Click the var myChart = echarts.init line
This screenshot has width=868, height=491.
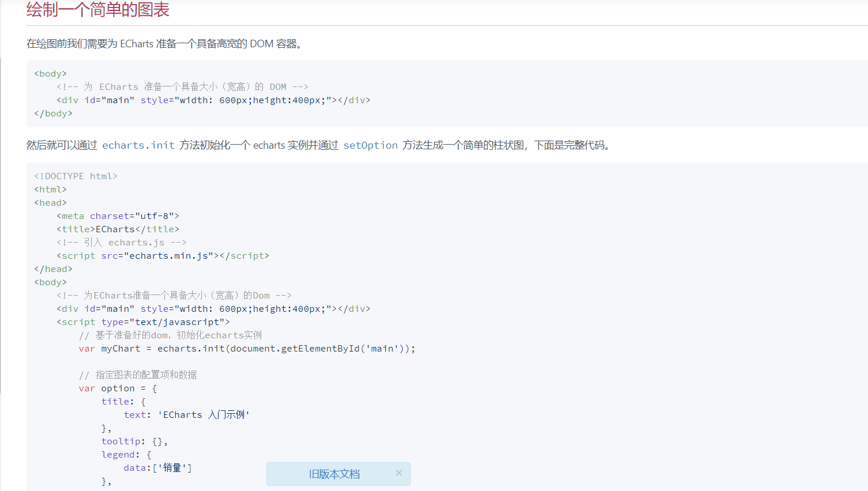point(247,349)
